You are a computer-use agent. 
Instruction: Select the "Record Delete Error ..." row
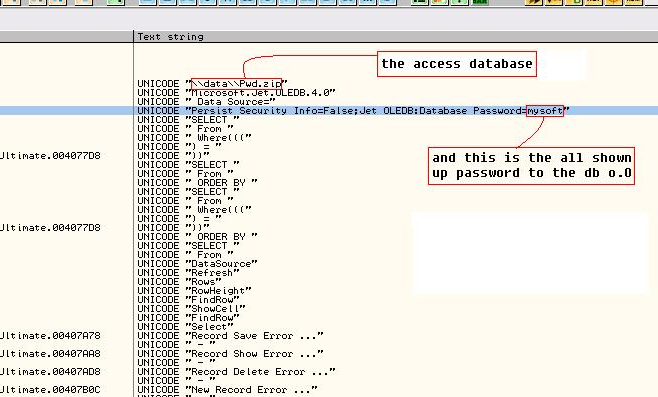pyautogui.click(x=236, y=372)
